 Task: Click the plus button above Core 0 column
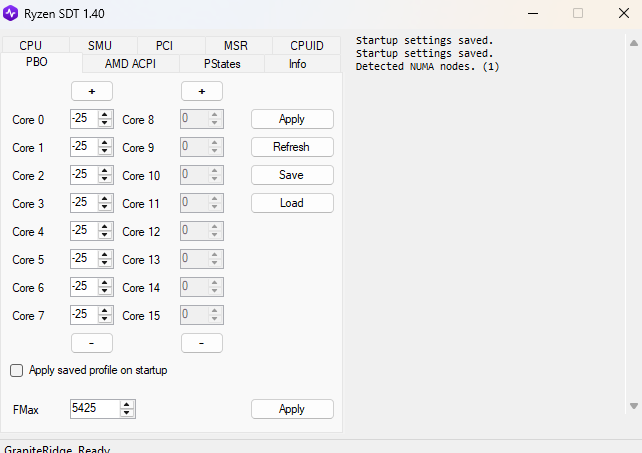(x=92, y=91)
